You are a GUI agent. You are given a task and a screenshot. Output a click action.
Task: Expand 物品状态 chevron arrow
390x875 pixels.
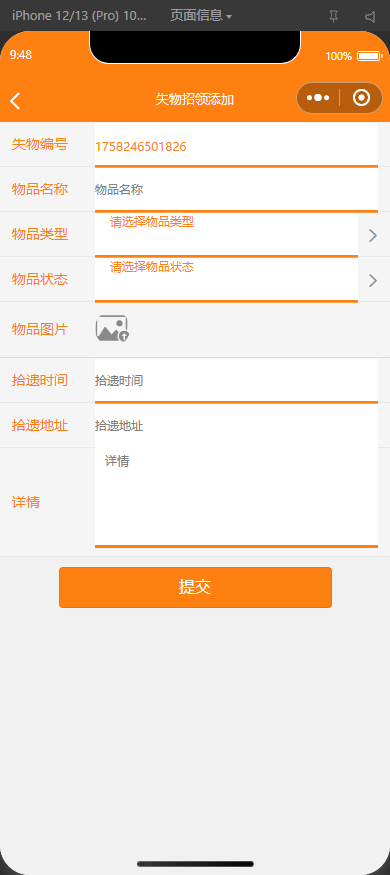(373, 280)
